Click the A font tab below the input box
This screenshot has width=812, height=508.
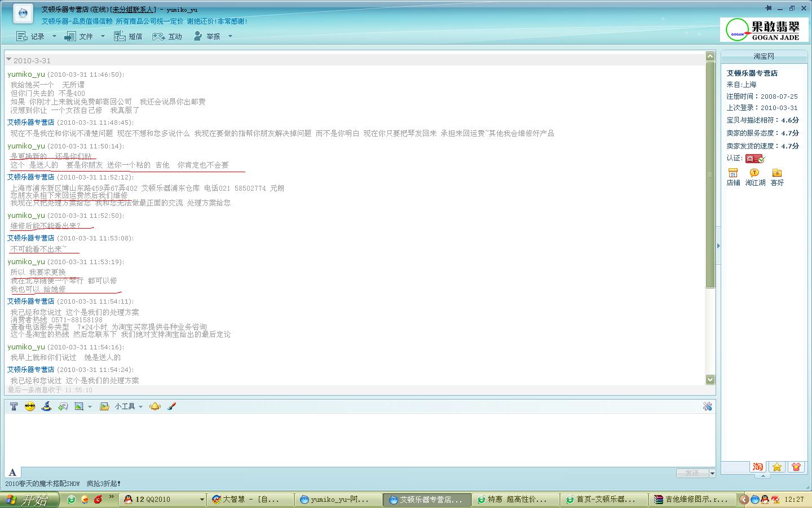12,473
